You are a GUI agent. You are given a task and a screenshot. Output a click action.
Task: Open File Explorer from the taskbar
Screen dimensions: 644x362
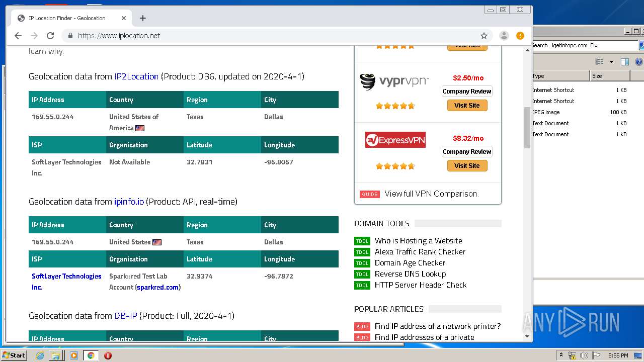tap(56, 355)
